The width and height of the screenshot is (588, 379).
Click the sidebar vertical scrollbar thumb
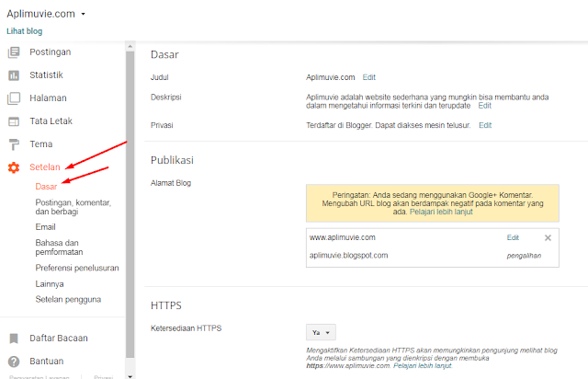[x=130, y=205]
